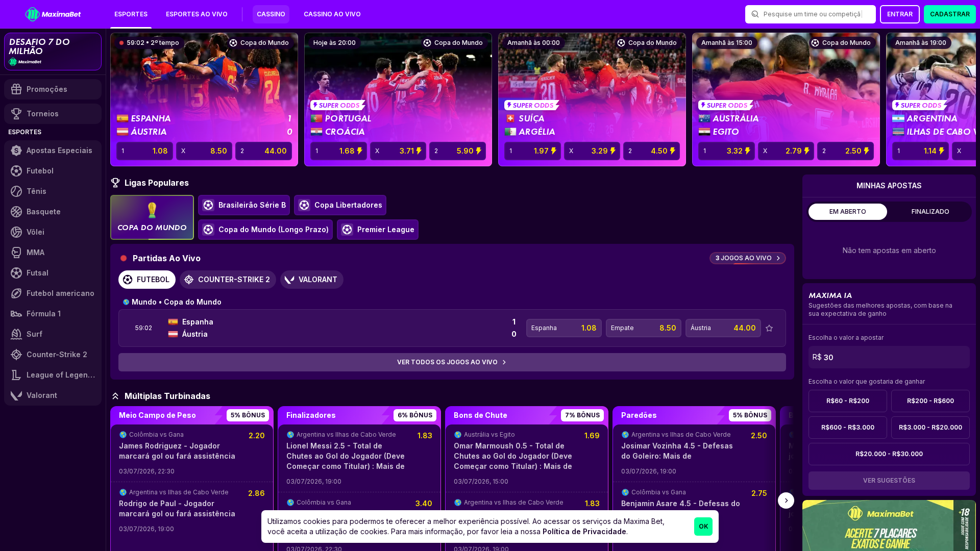980x551 pixels.
Task: Click the Ver Sugestões button
Action: 889,481
